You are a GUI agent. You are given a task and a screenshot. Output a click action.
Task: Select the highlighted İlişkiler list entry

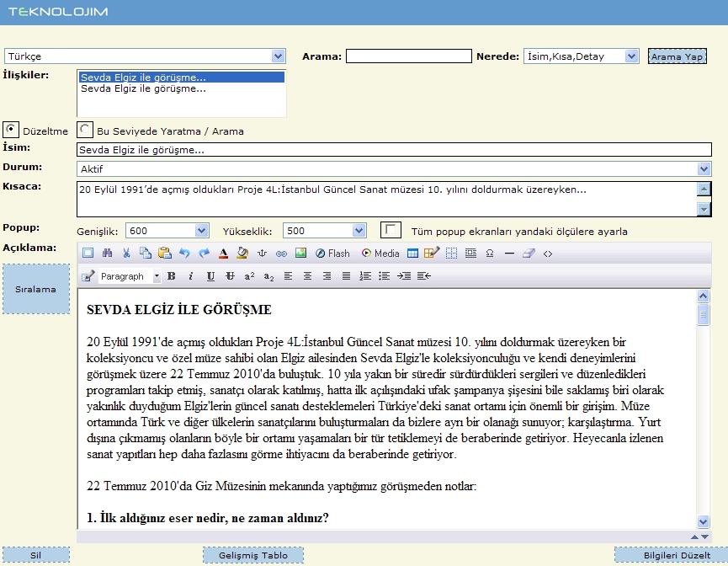click(182, 77)
